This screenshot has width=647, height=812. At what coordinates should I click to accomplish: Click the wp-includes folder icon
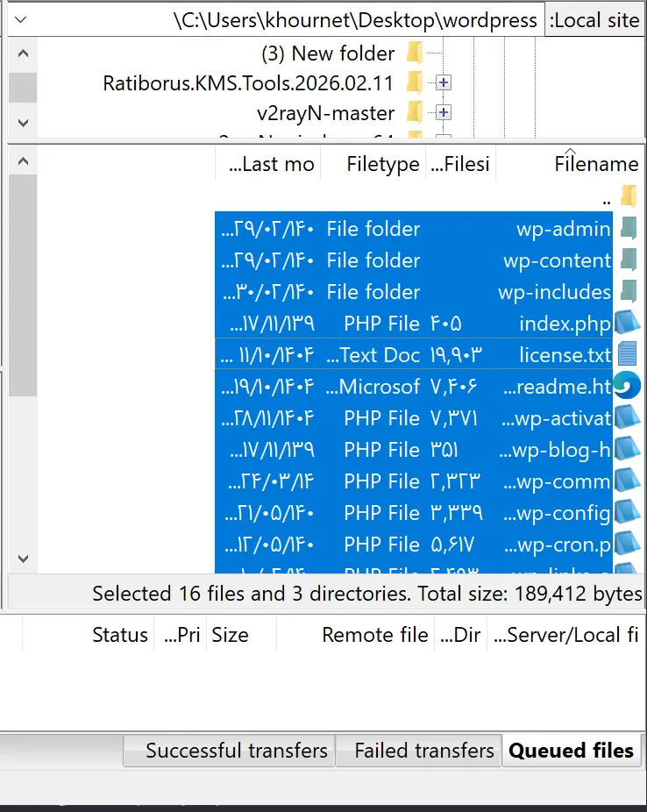629,291
